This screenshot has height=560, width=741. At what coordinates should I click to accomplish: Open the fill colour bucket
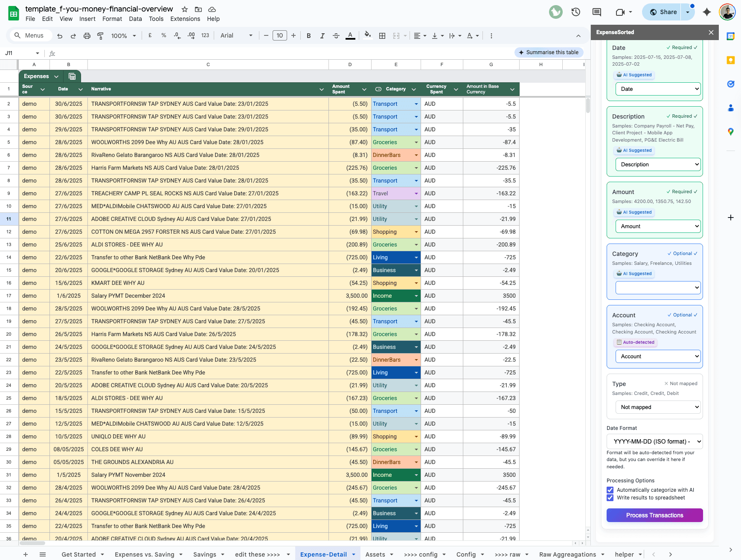[x=368, y=36]
